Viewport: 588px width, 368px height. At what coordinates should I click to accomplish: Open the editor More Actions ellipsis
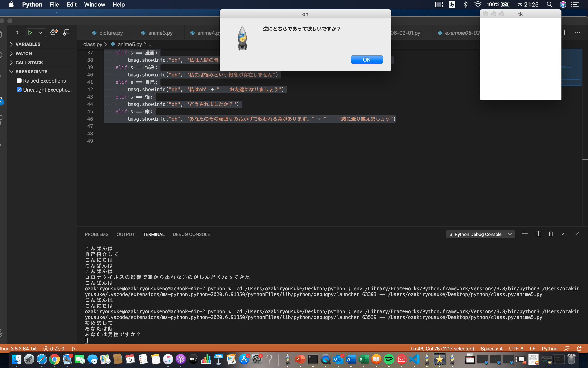coord(577,33)
